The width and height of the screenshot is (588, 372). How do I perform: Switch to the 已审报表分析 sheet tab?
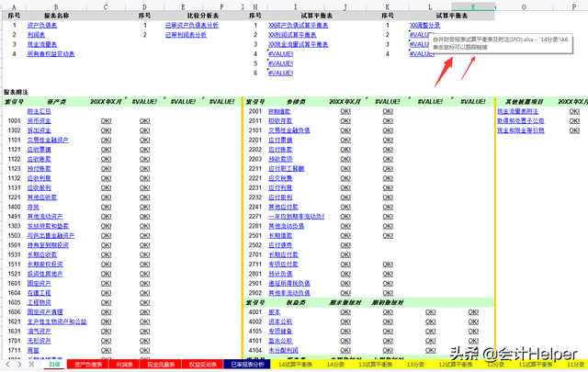pos(247,364)
